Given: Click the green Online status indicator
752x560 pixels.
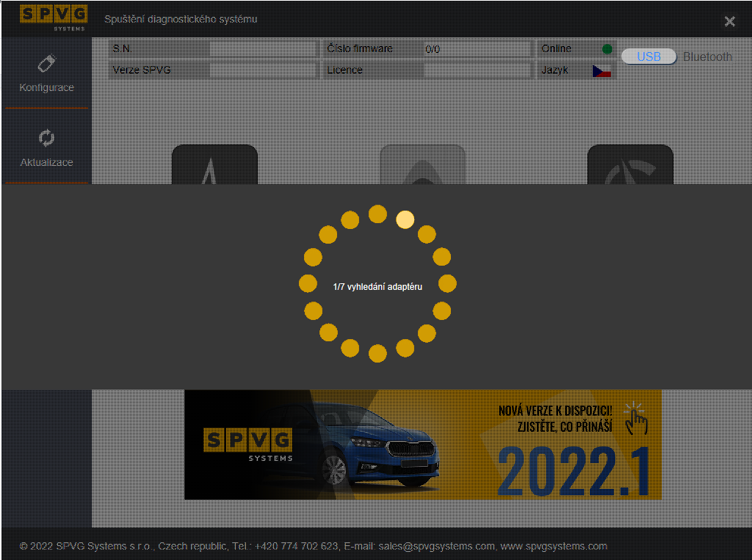Looking at the screenshot, I should (x=607, y=49).
